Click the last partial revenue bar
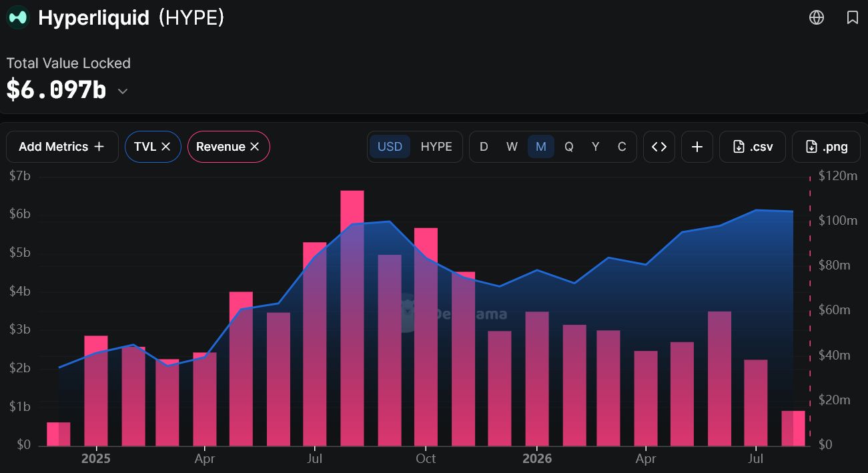The height and width of the screenshot is (473, 868). [793, 428]
